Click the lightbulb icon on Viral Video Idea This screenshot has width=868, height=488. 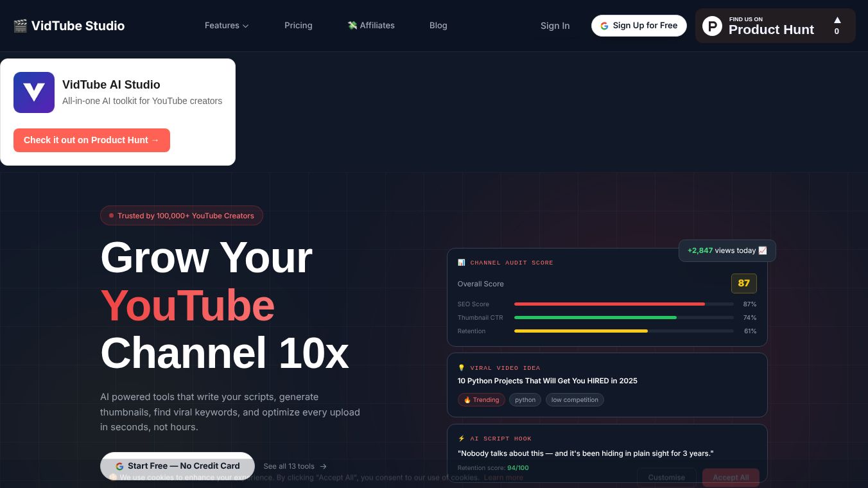[462, 367]
